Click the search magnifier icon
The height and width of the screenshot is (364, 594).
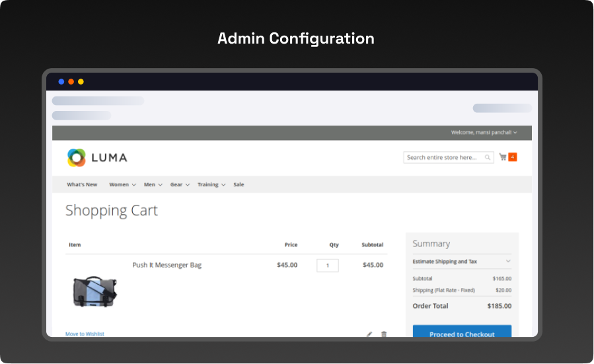tap(488, 158)
